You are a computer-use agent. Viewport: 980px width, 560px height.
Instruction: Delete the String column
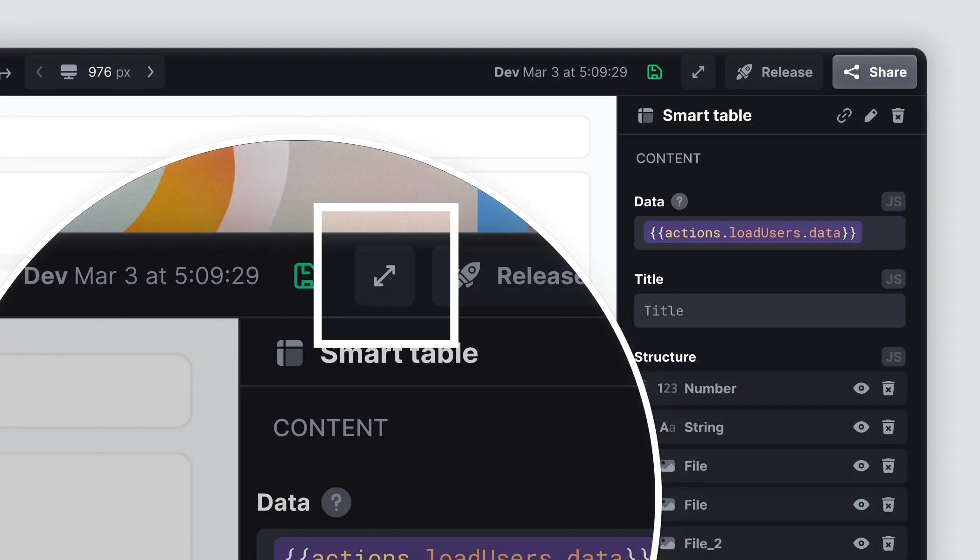coord(888,427)
